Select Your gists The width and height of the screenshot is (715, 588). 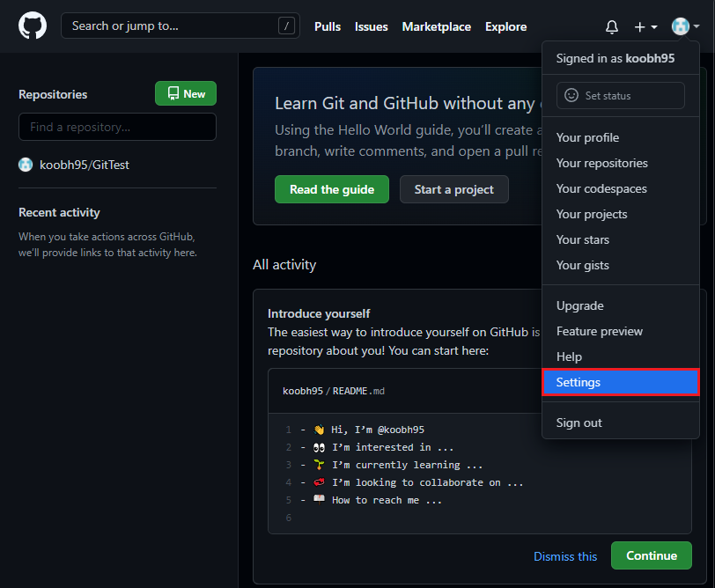pos(621,265)
